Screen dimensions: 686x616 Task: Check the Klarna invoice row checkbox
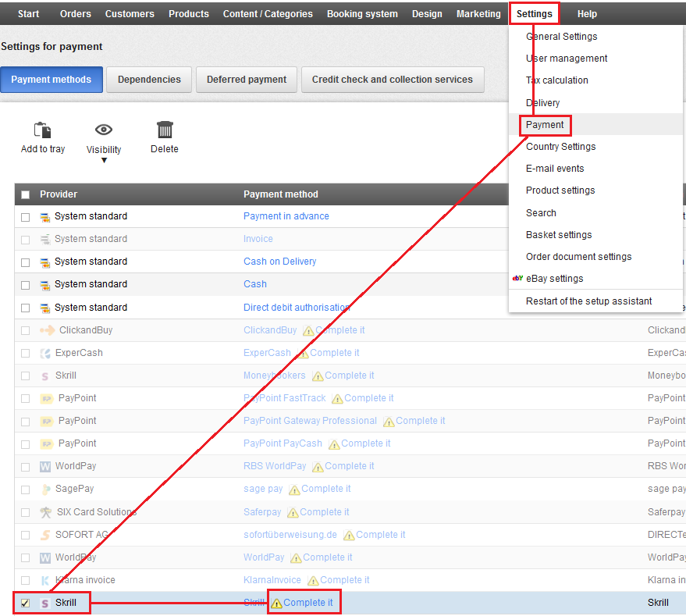pos(26,581)
